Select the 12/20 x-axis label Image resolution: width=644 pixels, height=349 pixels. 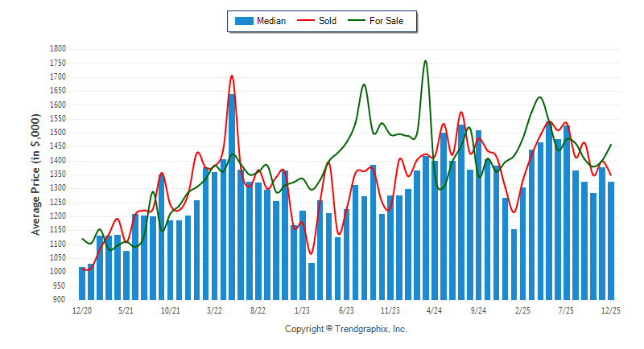(82, 310)
